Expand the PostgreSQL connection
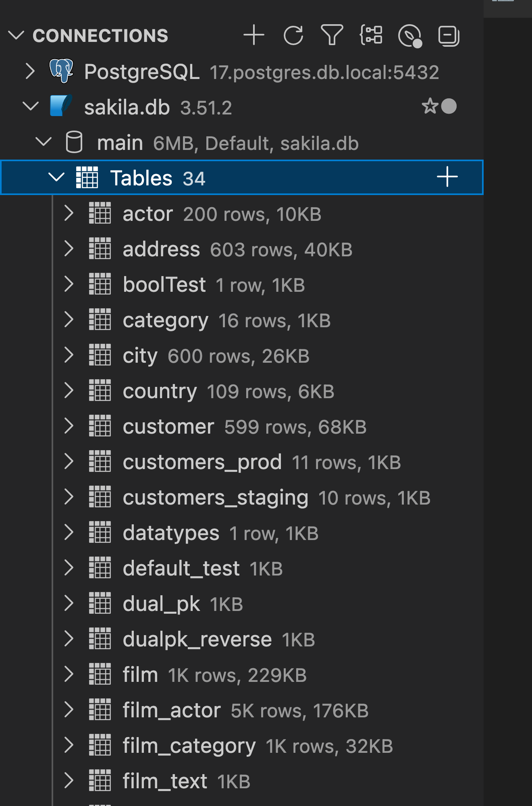Viewport: 532px width, 806px height. pyautogui.click(x=29, y=71)
